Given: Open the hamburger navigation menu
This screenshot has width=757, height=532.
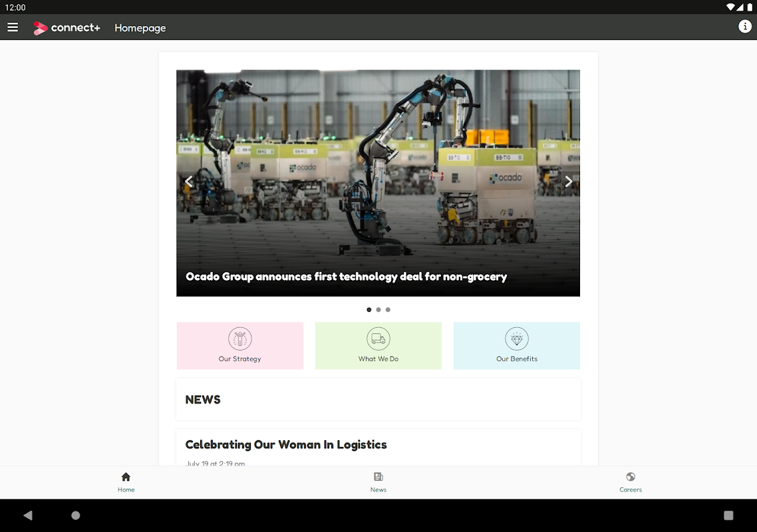Looking at the screenshot, I should coord(13,27).
